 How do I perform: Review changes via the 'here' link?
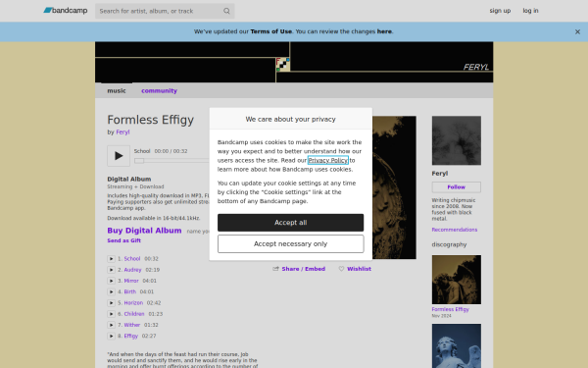(384, 31)
